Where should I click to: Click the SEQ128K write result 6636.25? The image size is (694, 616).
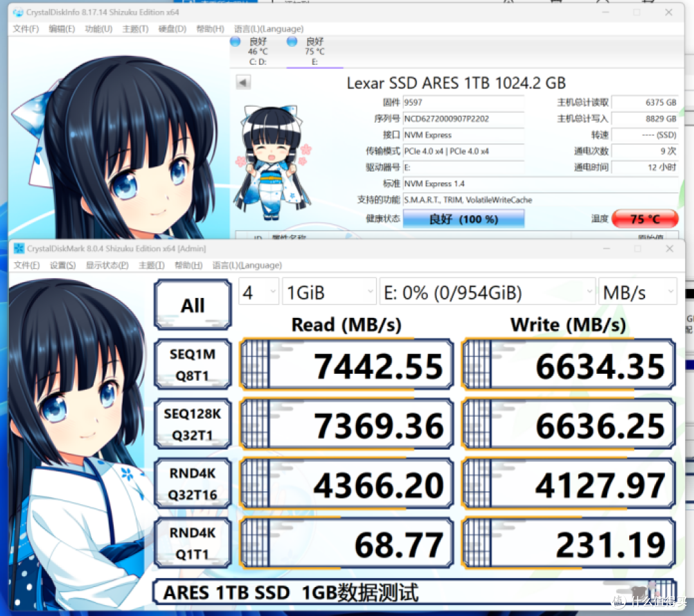coord(569,424)
